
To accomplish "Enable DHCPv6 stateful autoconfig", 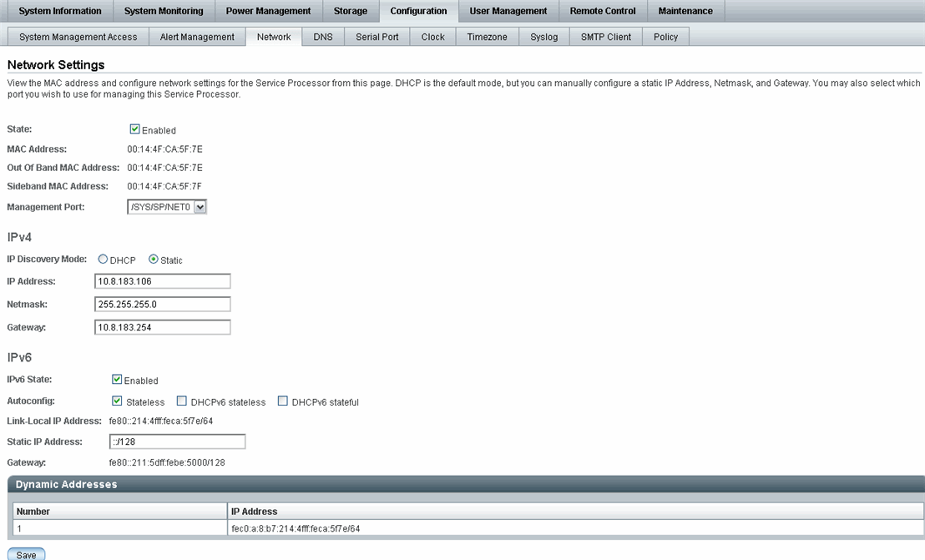I will click(x=281, y=401).
